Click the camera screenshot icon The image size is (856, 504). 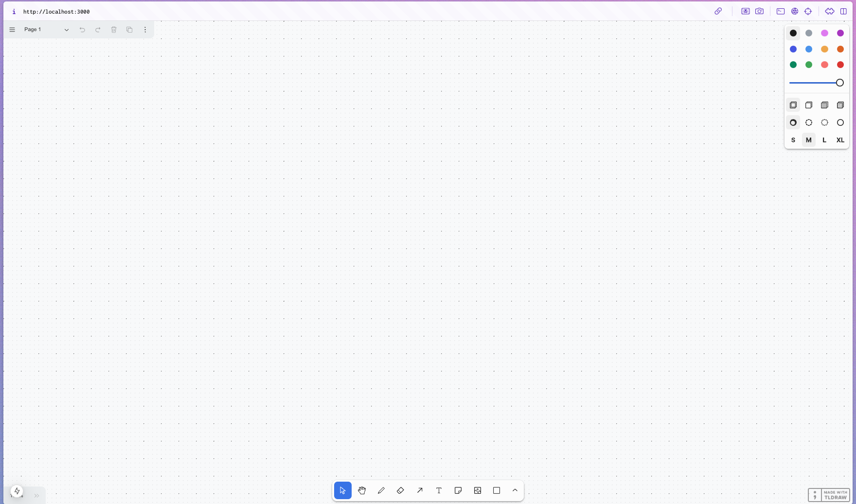point(759,11)
